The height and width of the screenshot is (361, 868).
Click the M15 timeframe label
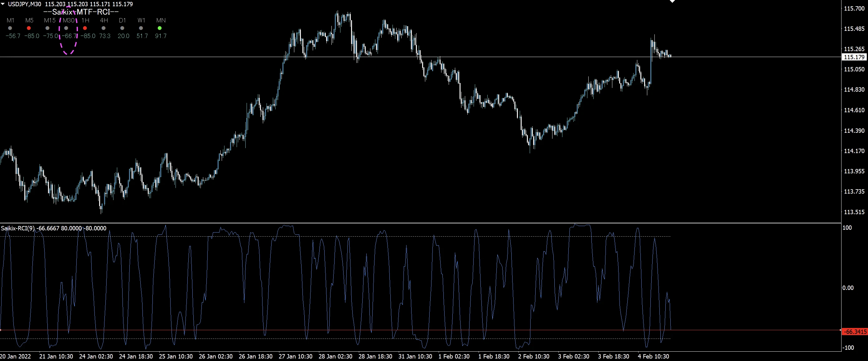tap(50, 20)
